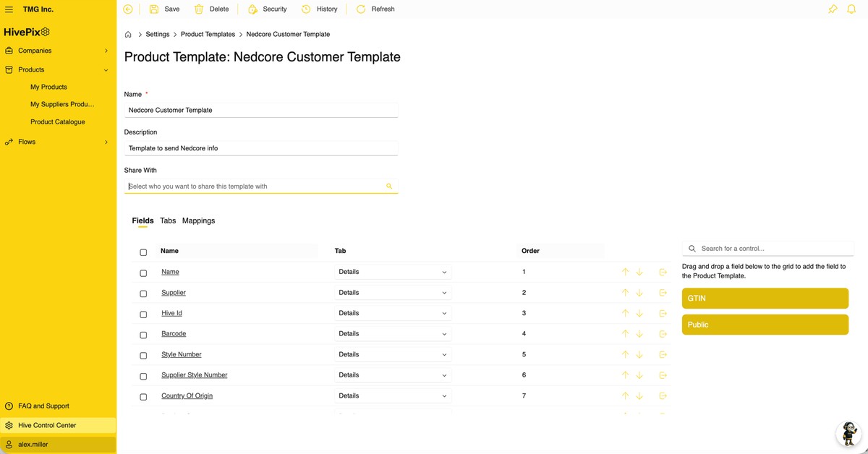Click the Description input field
This screenshot has width=868, height=454.
pos(261,148)
